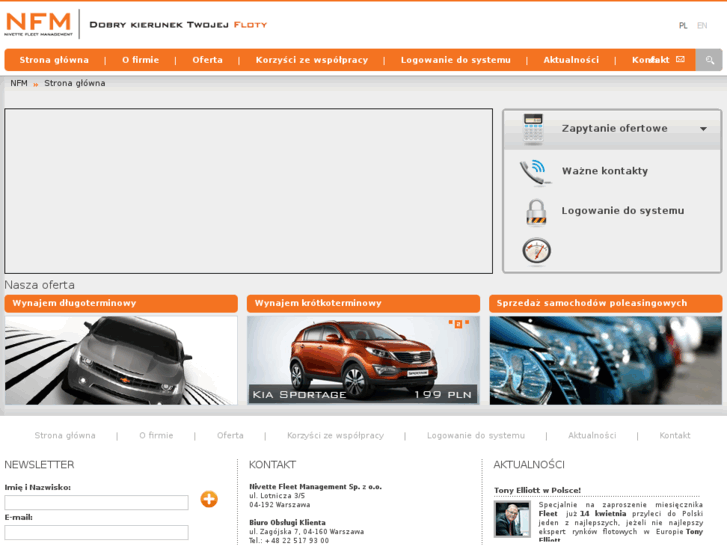Click the calculator icon for Zapytanie ofertowe

tap(533, 128)
